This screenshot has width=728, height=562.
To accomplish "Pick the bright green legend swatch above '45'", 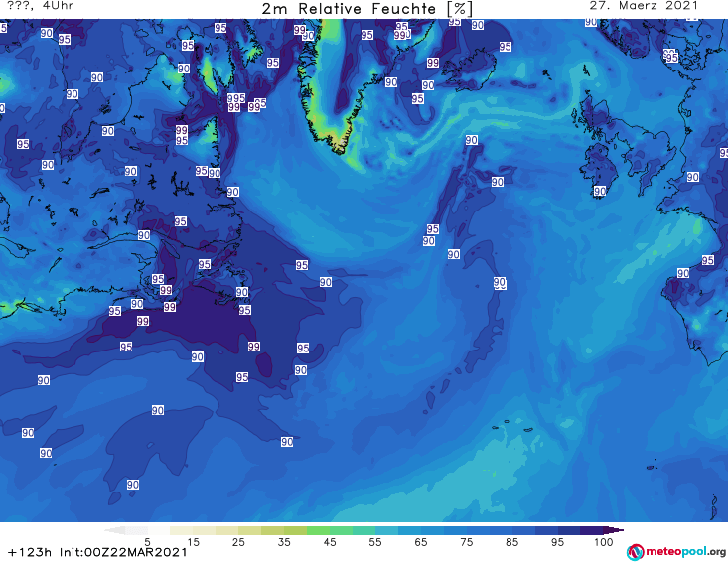I will pos(318,530).
